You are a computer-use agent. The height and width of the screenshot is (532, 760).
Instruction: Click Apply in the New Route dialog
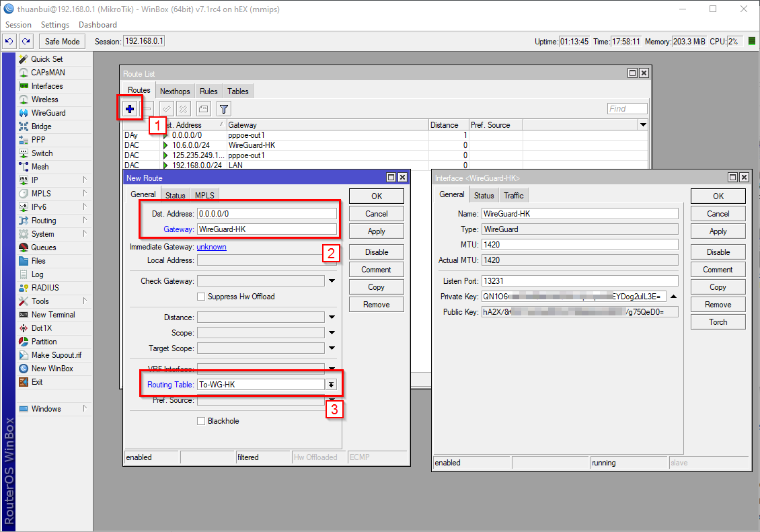376,231
